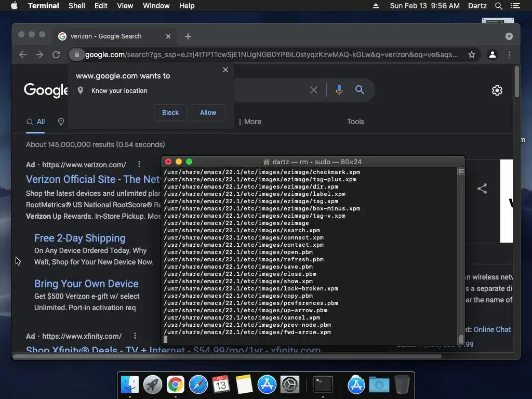Image resolution: width=532 pixels, height=399 pixels.
Task: Open the Bring Your Own Device link
Action: [x=86, y=284]
